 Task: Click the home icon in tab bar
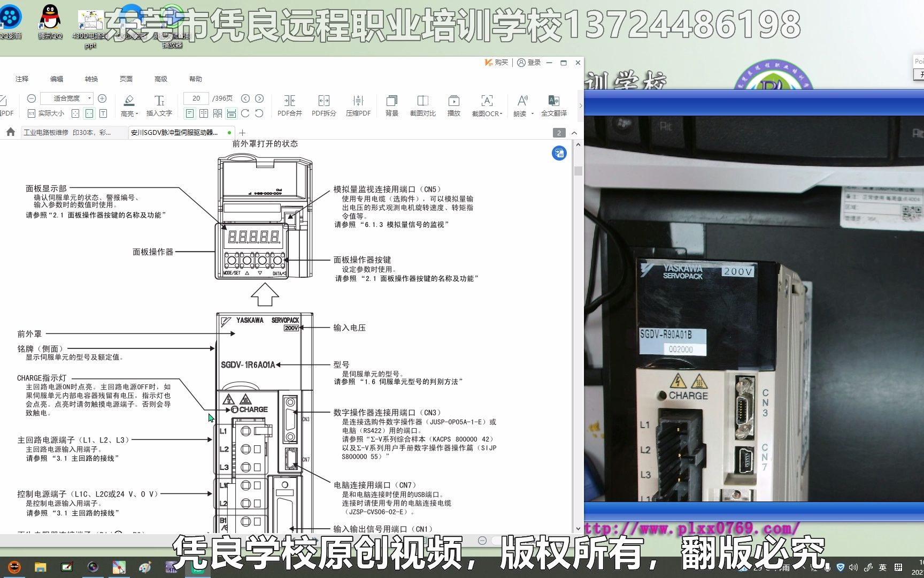point(11,132)
